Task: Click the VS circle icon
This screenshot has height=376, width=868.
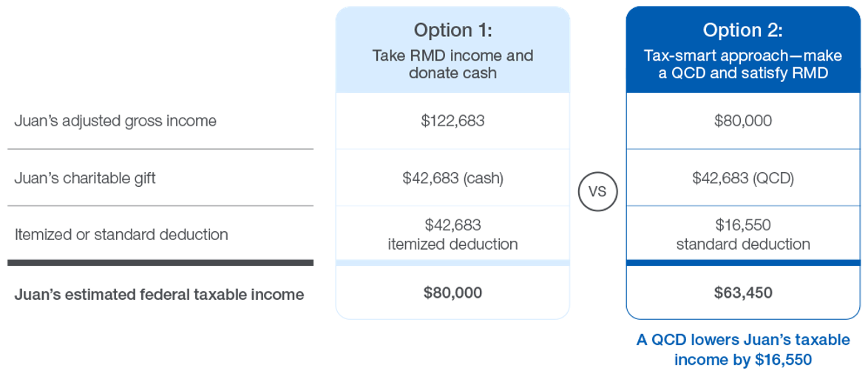Action: pos(597,192)
